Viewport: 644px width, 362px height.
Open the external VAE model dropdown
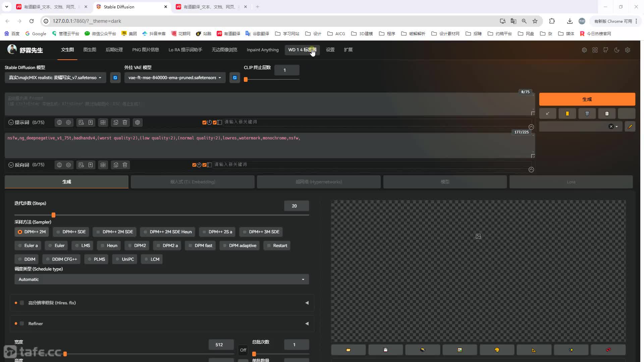[x=175, y=78]
